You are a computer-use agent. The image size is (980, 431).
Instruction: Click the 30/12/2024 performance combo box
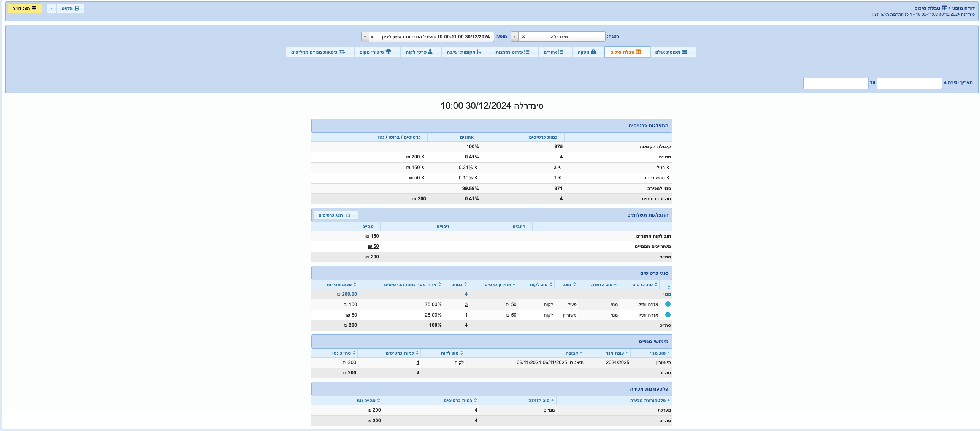(428, 37)
